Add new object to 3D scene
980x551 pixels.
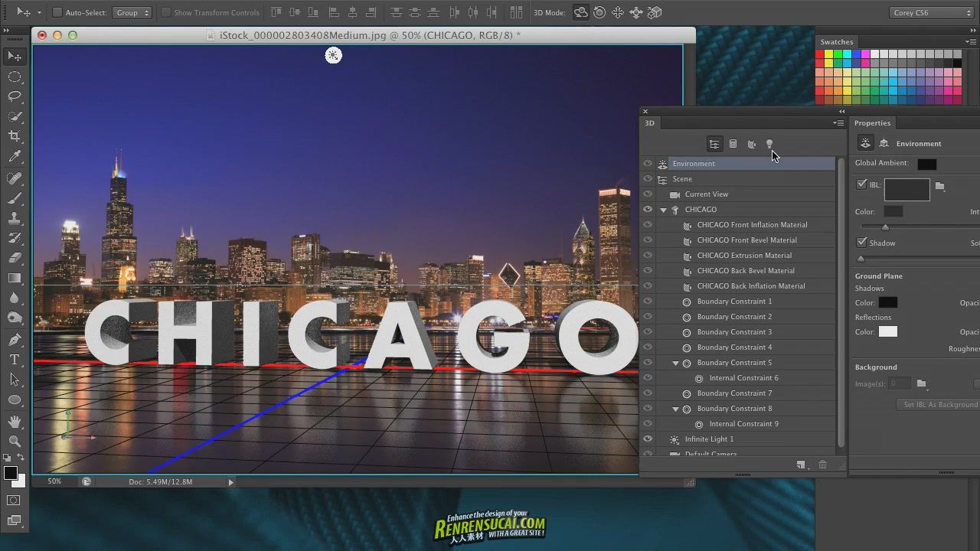coord(801,465)
